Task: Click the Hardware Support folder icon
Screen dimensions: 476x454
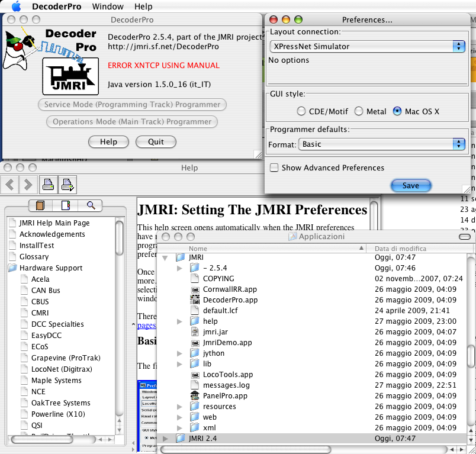Action: pyautogui.click(x=13, y=268)
